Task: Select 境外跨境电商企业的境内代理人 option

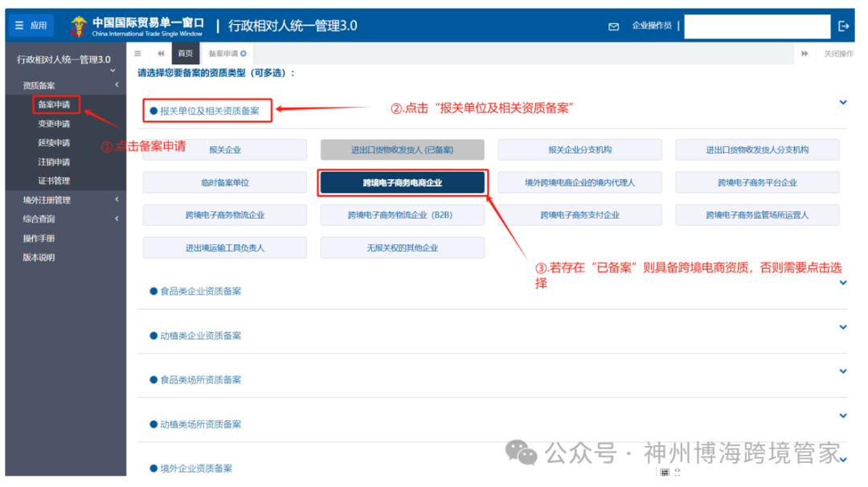Action: coord(579,182)
